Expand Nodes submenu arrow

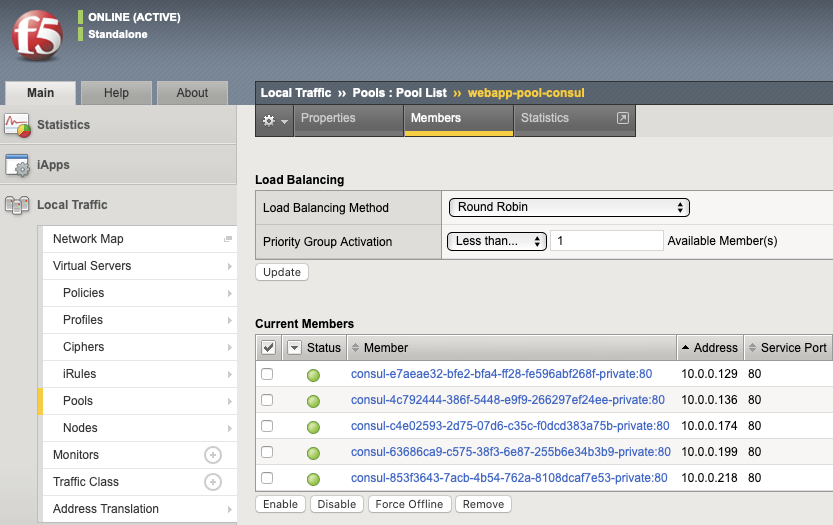pos(230,428)
